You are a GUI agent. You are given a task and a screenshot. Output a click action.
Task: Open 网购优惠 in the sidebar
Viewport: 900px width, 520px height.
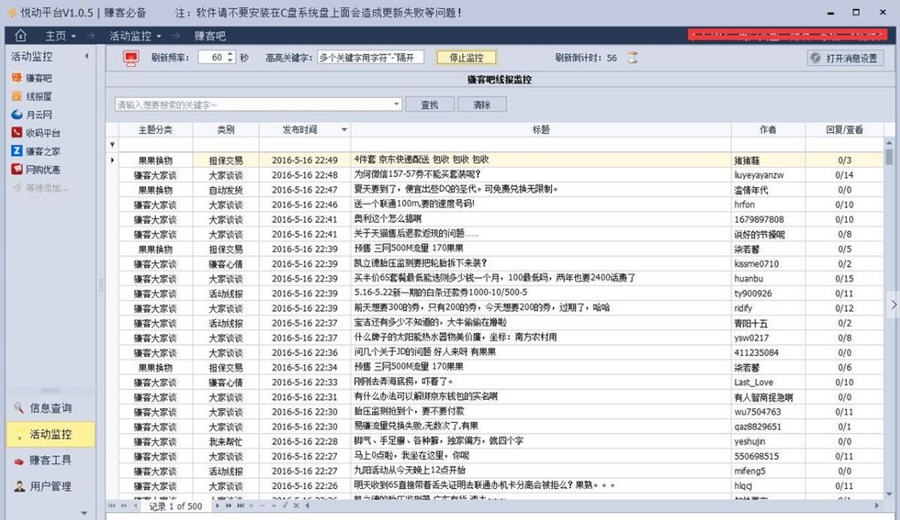(36, 169)
